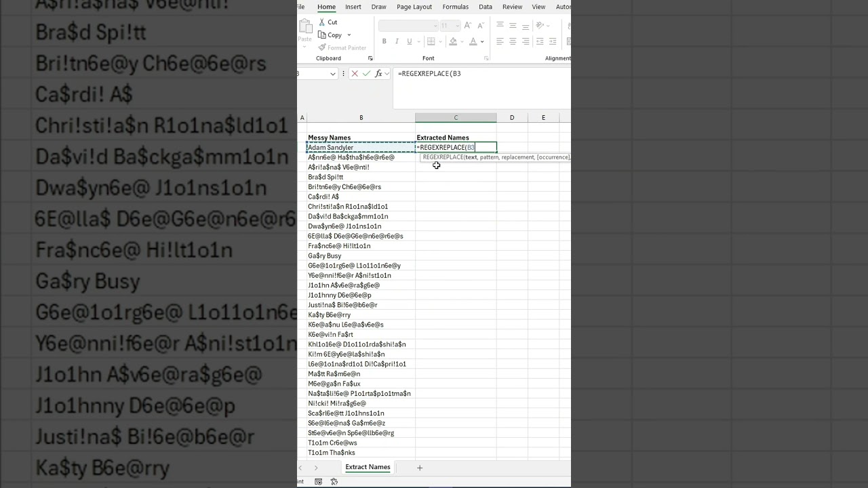Open the Underline style dropdown arrow
Screen dimensions: 868x488
[x=418, y=41]
